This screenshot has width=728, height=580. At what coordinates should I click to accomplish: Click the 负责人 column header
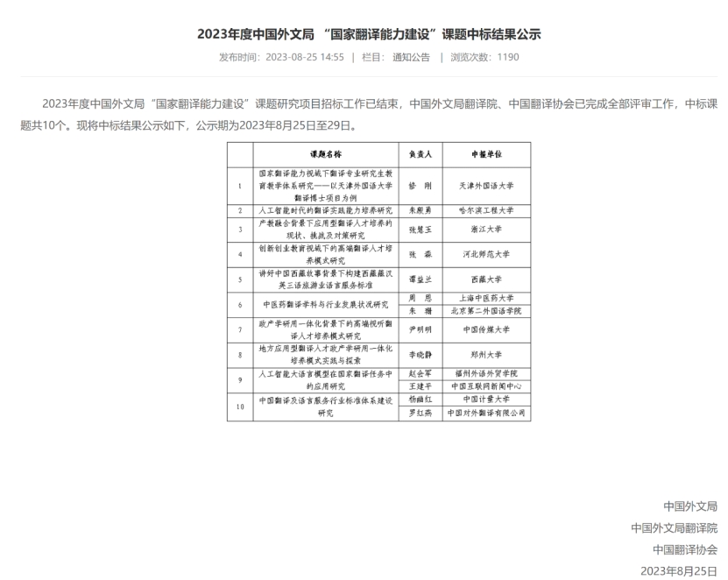[x=420, y=153]
